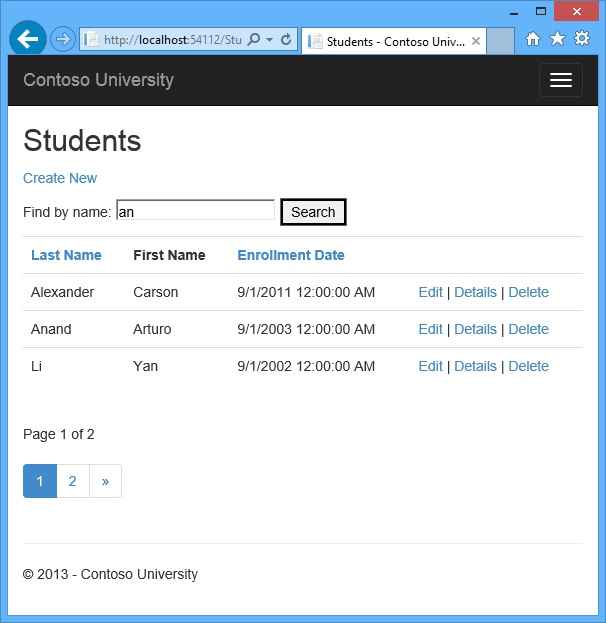Click the browser Forward arrow button
Screen dimensions: 606x623
[x=62, y=39]
